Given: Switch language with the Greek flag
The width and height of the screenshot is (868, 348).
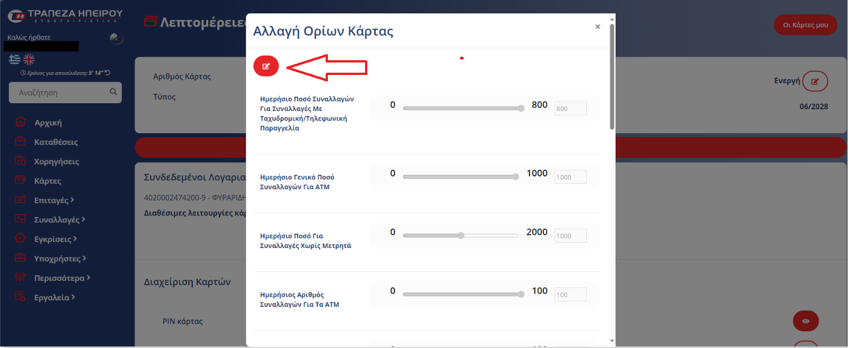Looking at the screenshot, I should coord(15,59).
